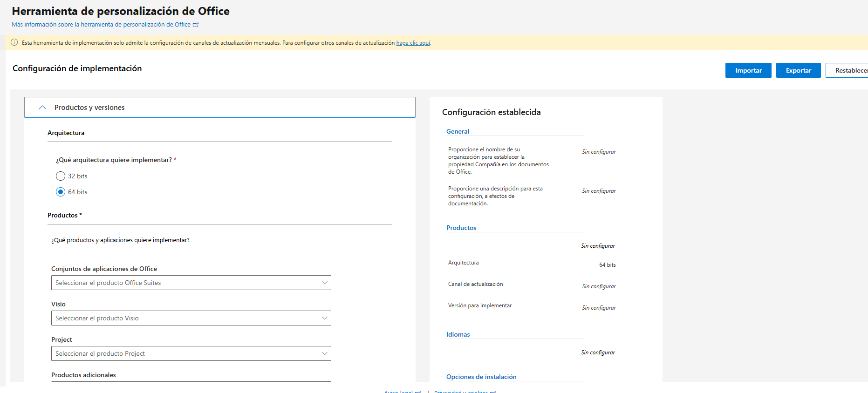Click the Exportar button

click(x=799, y=70)
